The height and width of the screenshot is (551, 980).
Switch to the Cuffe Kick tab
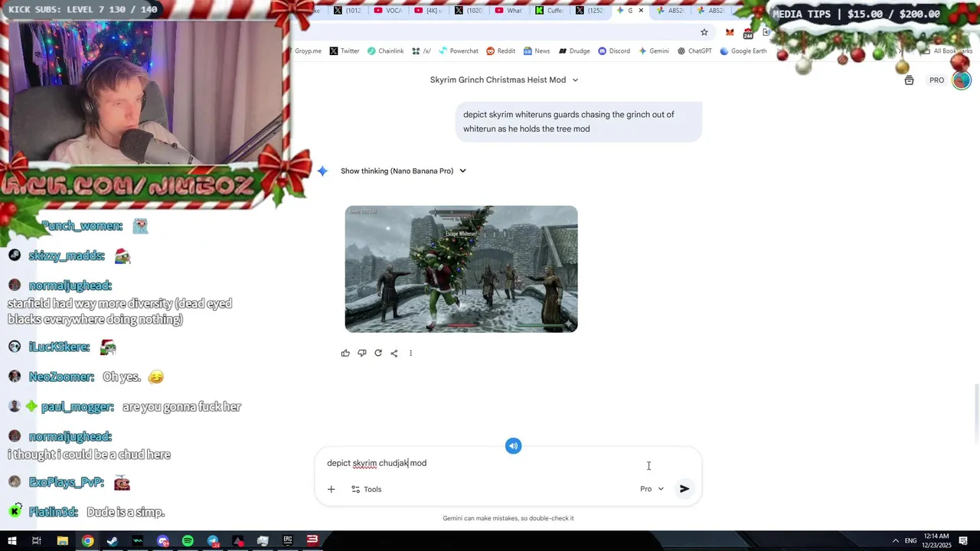coord(551,11)
